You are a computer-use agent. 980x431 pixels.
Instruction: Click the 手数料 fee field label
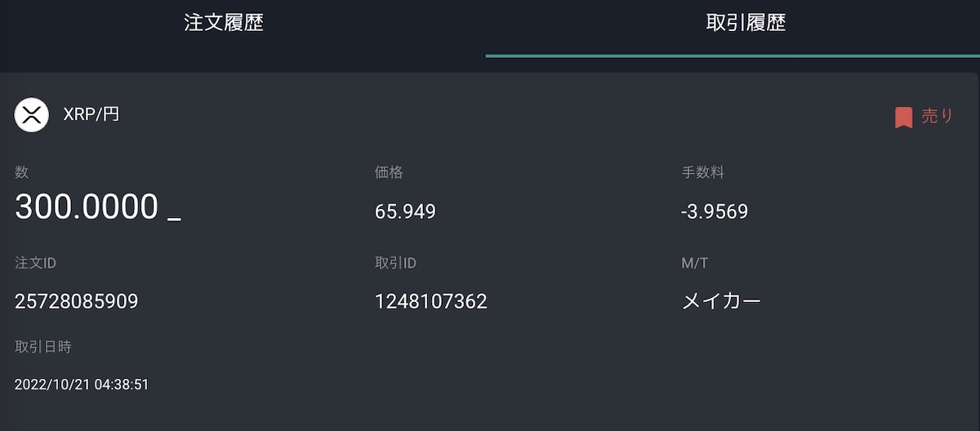pos(702,172)
